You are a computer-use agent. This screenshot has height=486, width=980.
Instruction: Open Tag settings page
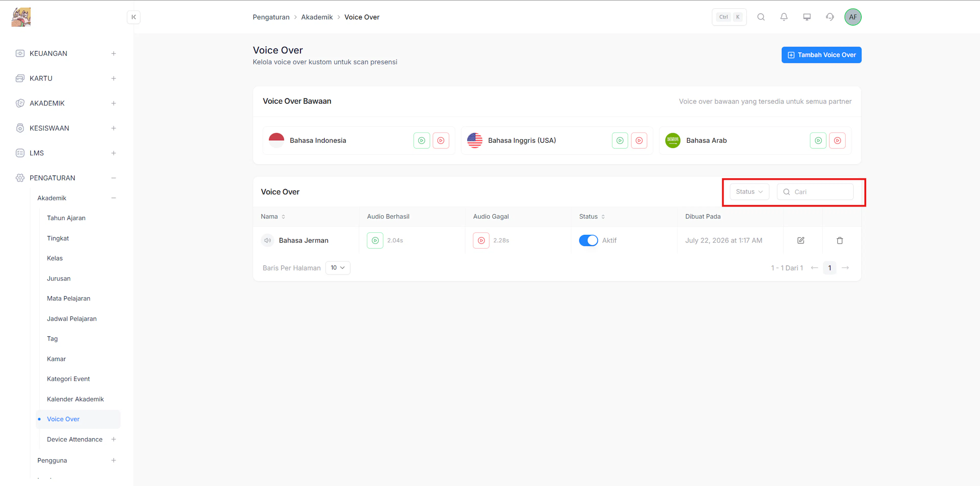[52, 339]
